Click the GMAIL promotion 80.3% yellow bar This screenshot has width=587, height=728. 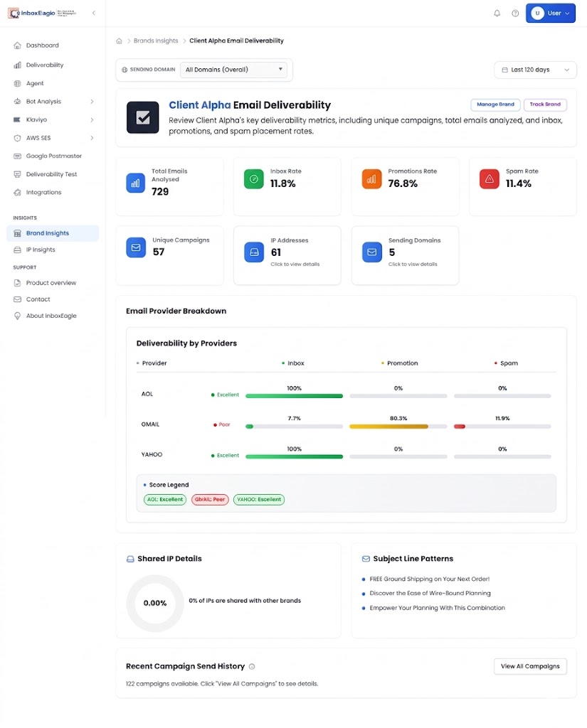(x=388, y=427)
